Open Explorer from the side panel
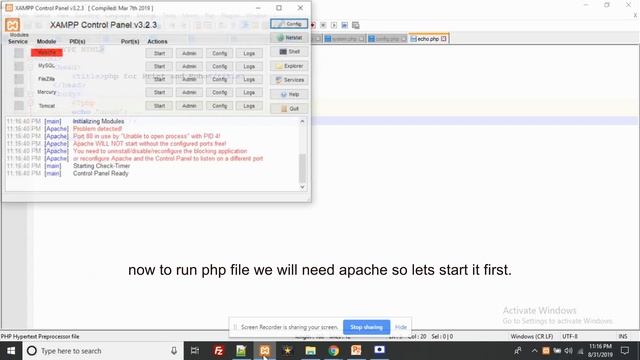This screenshot has height=360, width=640. 289,66
